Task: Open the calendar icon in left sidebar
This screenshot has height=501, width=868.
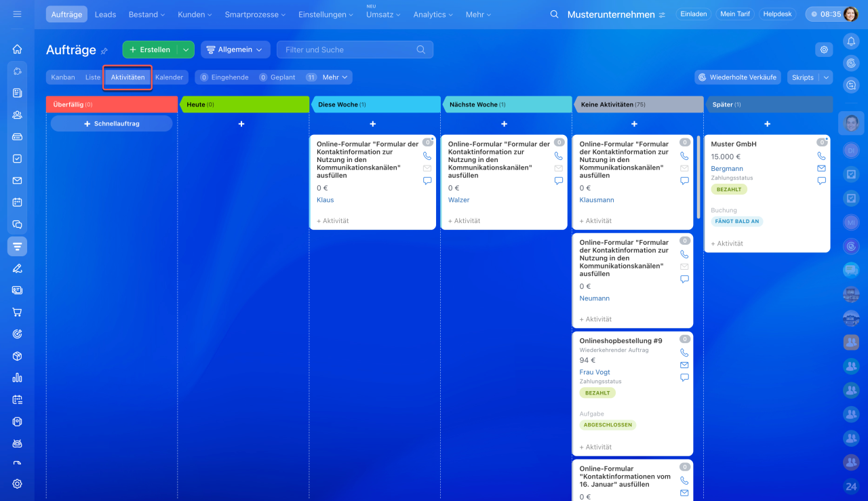Action: 17,202
